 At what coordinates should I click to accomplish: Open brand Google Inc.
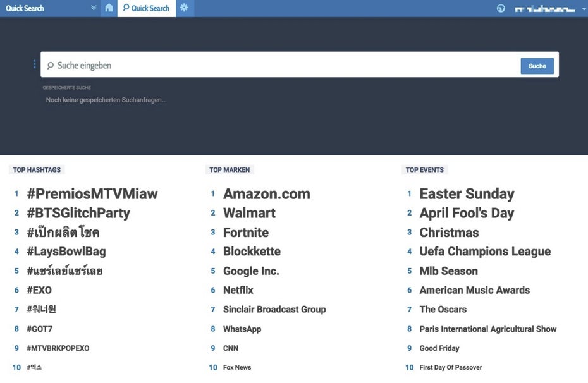pos(251,271)
